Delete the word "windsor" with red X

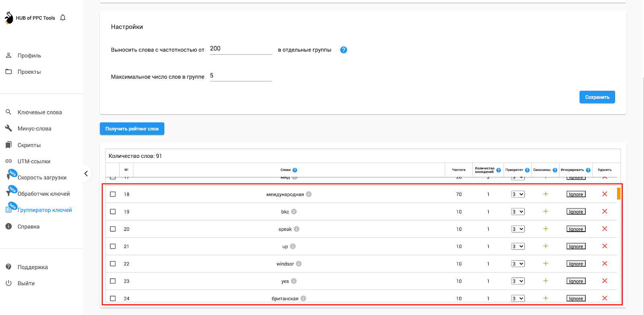click(605, 263)
